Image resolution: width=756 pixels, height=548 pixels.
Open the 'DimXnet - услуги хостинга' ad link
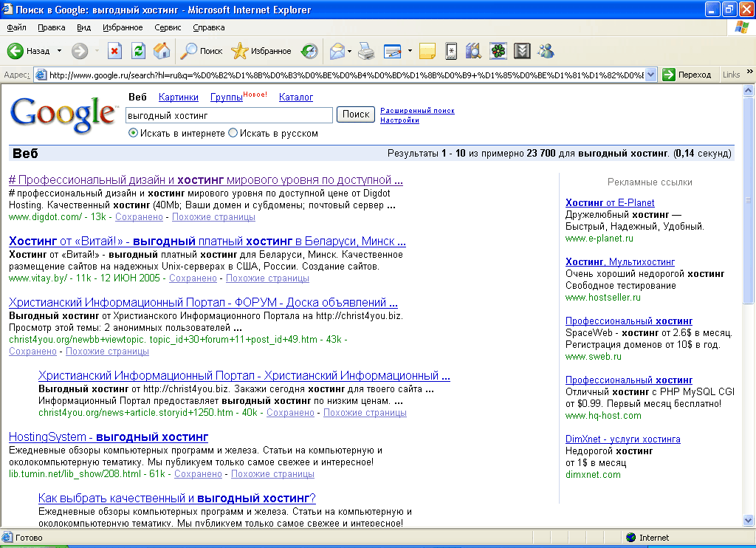623,439
